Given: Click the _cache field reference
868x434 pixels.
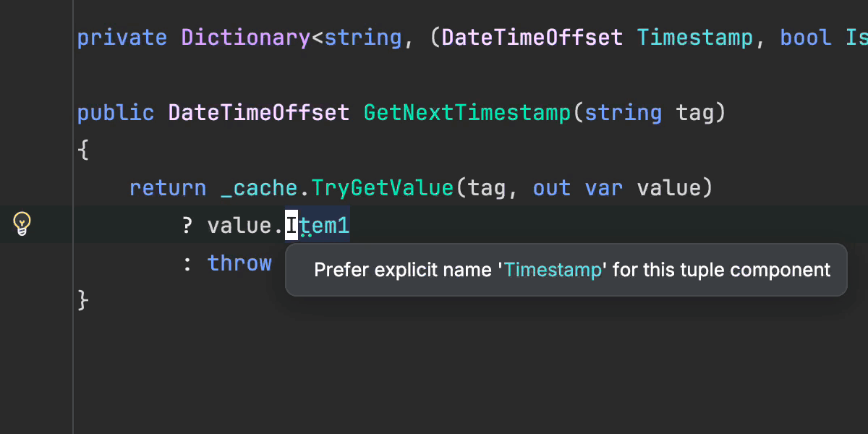Looking at the screenshot, I should click(x=259, y=188).
